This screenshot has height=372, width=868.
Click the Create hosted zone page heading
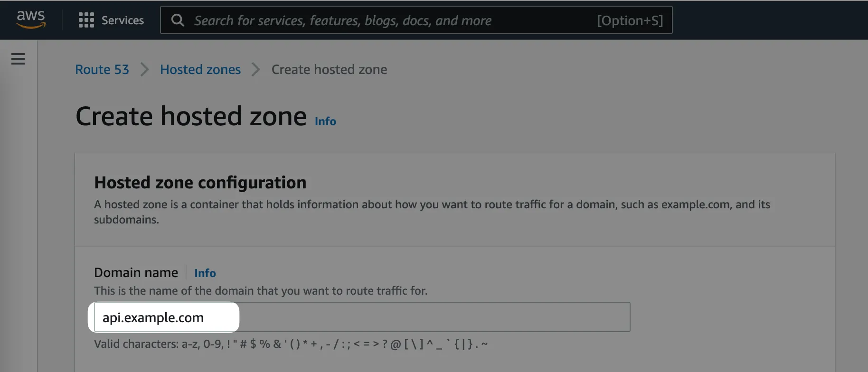(x=191, y=116)
